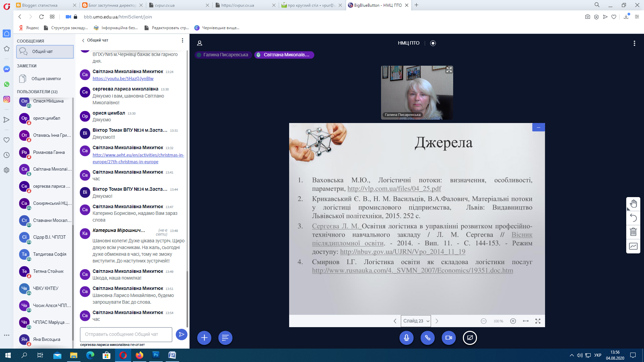Click the pan hand whiteboard tool
The image size is (644, 362).
[633, 204]
